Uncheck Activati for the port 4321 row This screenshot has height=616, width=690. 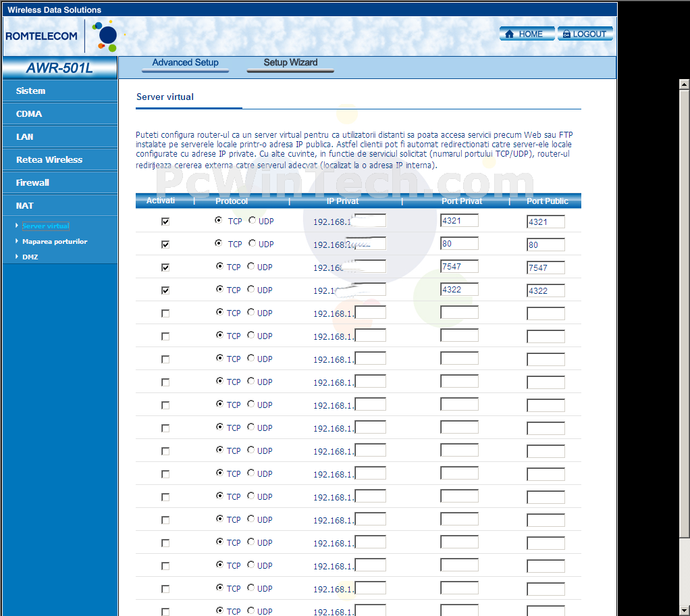click(x=165, y=222)
